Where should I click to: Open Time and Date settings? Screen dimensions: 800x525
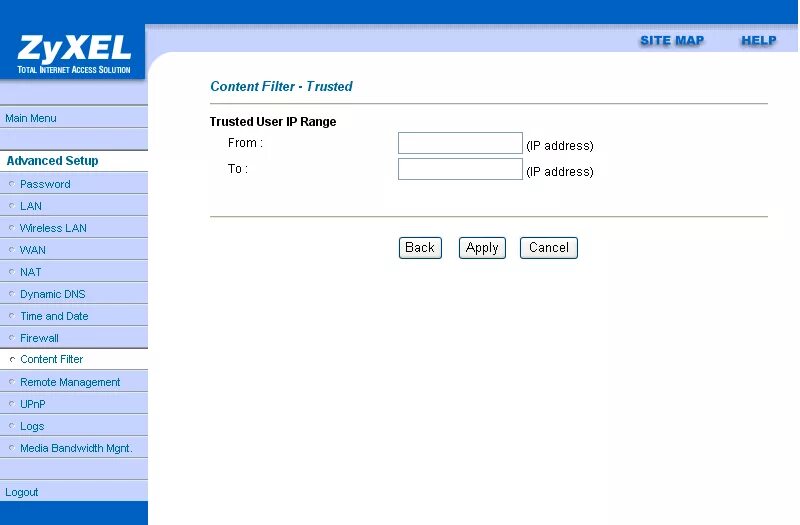click(54, 316)
